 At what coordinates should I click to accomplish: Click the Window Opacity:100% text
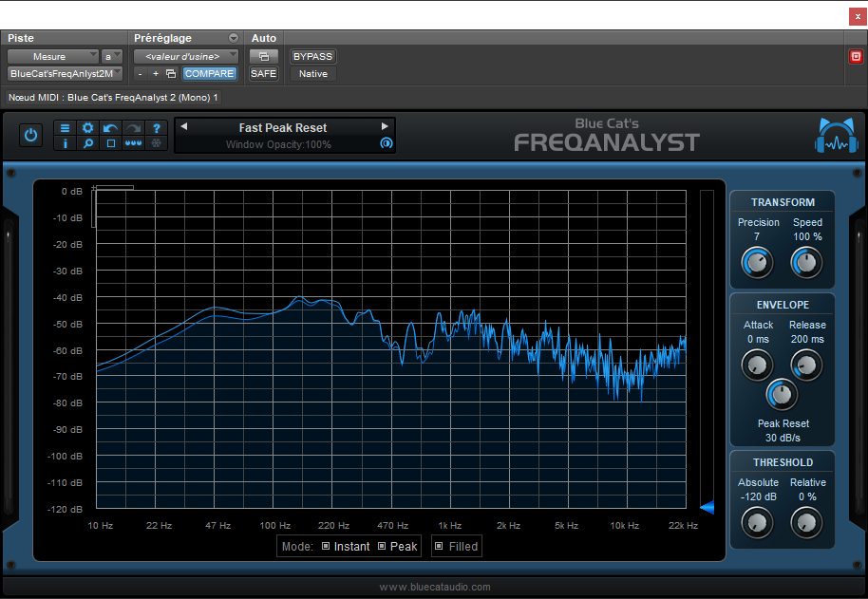pos(278,144)
